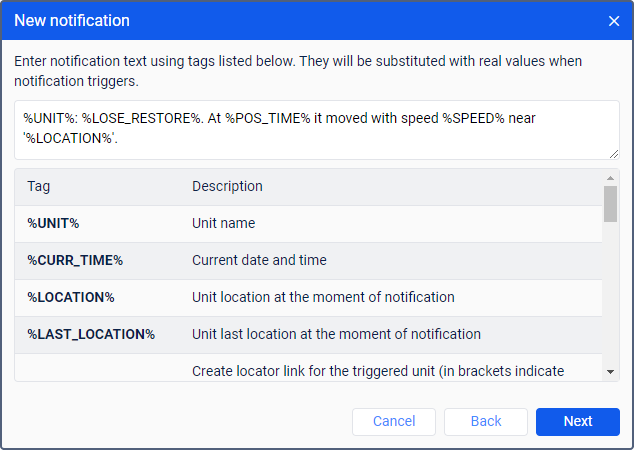This screenshot has width=634, height=450.
Task: Click the tag list scrollbar thumb
Action: click(x=610, y=203)
